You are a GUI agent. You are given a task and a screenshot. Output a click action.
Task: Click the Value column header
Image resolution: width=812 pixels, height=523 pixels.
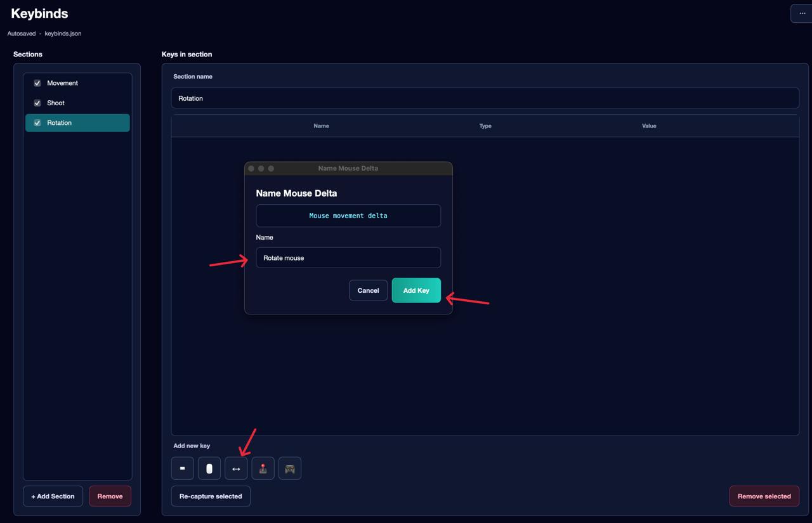649,126
